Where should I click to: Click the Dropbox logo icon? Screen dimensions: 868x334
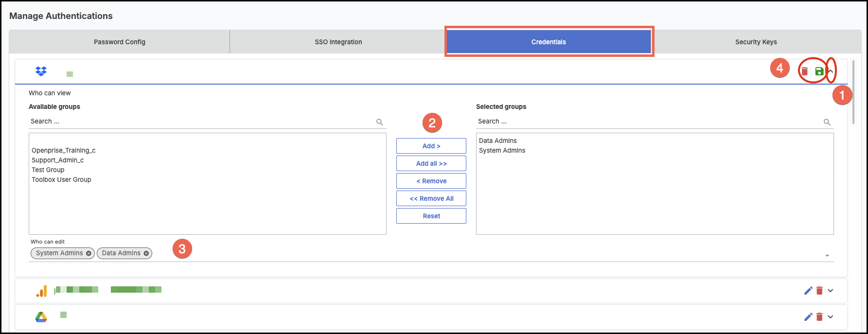(41, 71)
